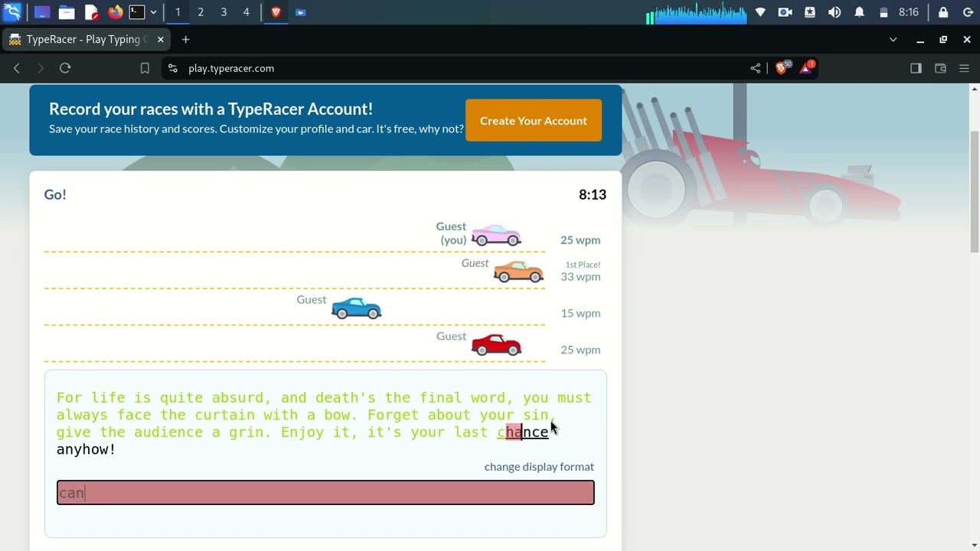Open the Brave Rewards triangle icon
The width and height of the screenshot is (980, 551).
tap(806, 68)
